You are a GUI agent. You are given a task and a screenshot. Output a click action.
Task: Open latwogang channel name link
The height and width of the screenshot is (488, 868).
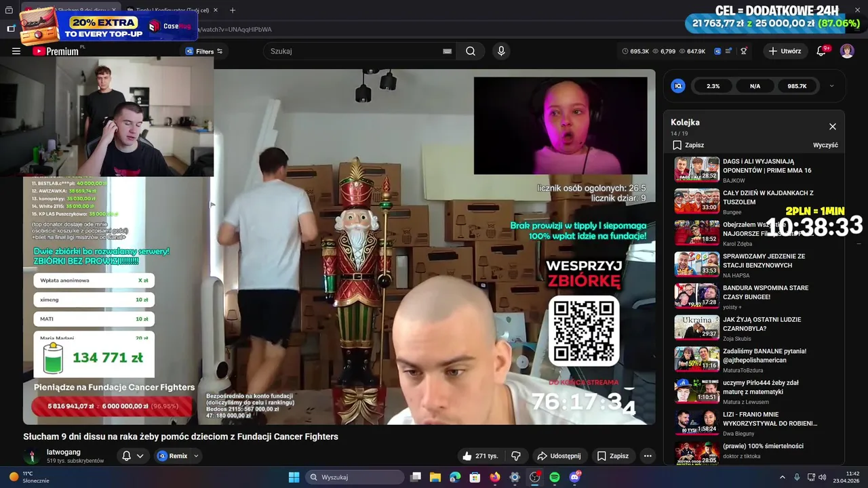pos(64,452)
